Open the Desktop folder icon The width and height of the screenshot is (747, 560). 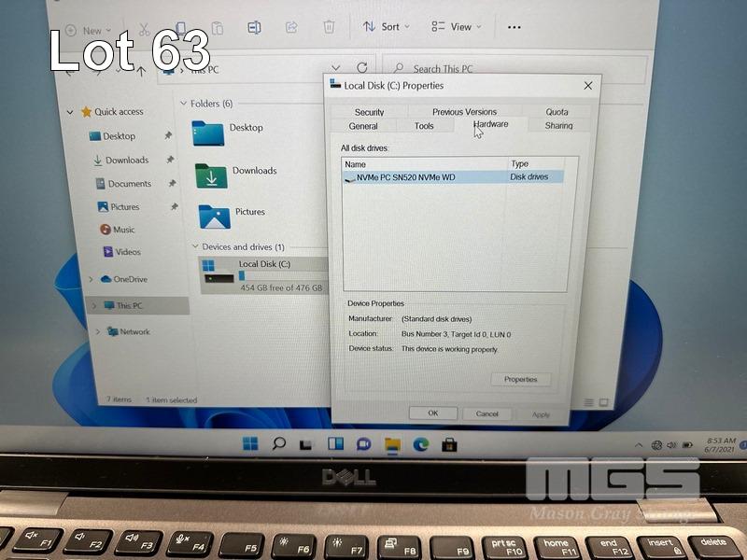click(x=208, y=133)
